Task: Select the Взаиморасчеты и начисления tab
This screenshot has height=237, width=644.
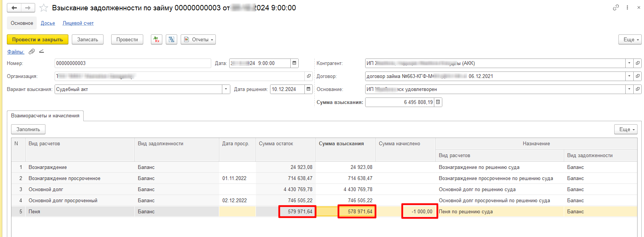Action: pyautogui.click(x=45, y=115)
